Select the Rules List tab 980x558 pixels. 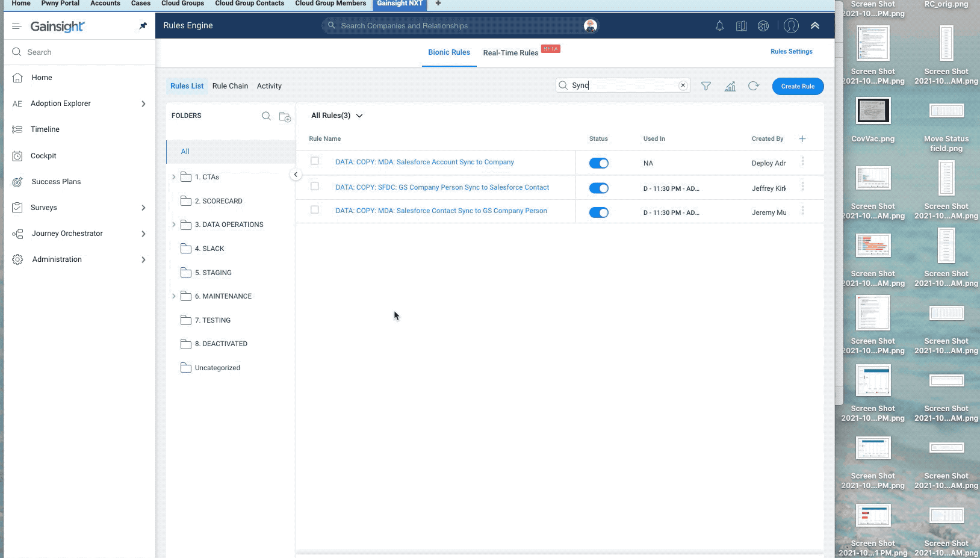[x=187, y=86]
